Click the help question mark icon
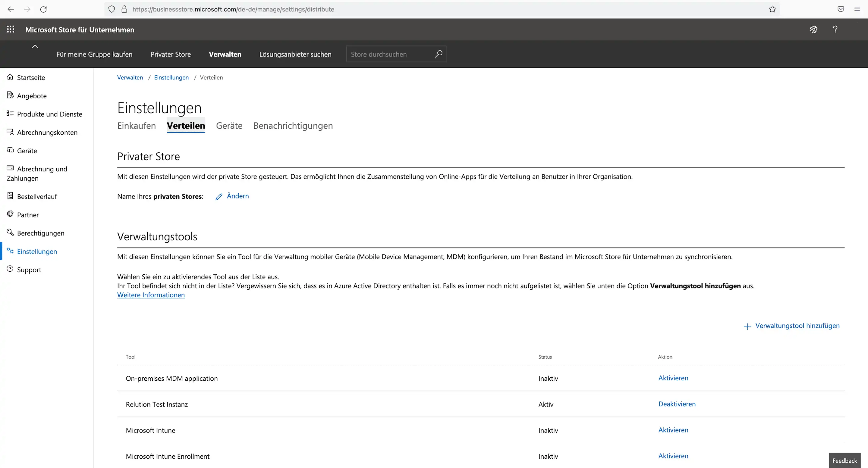This screenshot has width=868, height=468. 835,29
